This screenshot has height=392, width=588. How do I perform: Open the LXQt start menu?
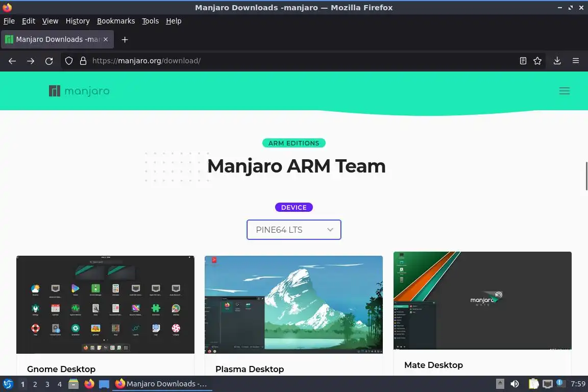[8, 384]
